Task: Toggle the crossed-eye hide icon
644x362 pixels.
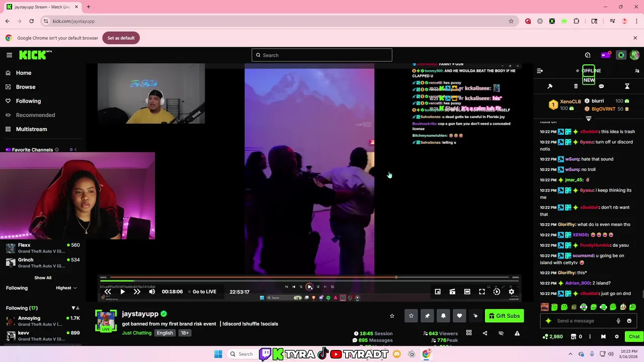Action: tap(501, 333)
